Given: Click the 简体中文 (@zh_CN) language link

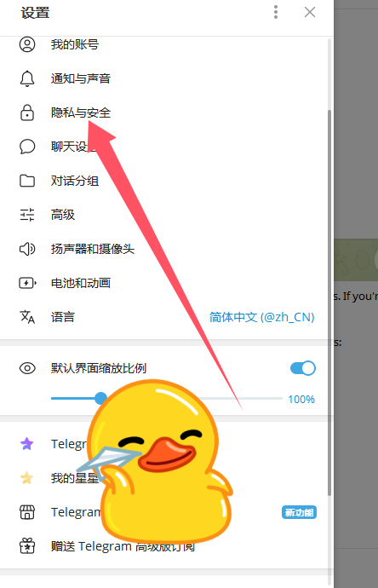Looking at the screenshot, I should click(261, 317).
